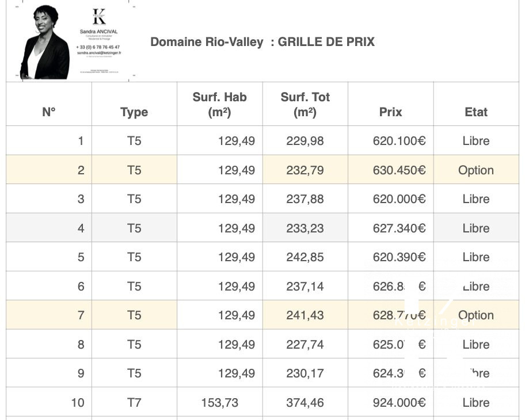Select the N° column header
The height and width of the screenshot is (420, 525).
click(x=49, y=112)
